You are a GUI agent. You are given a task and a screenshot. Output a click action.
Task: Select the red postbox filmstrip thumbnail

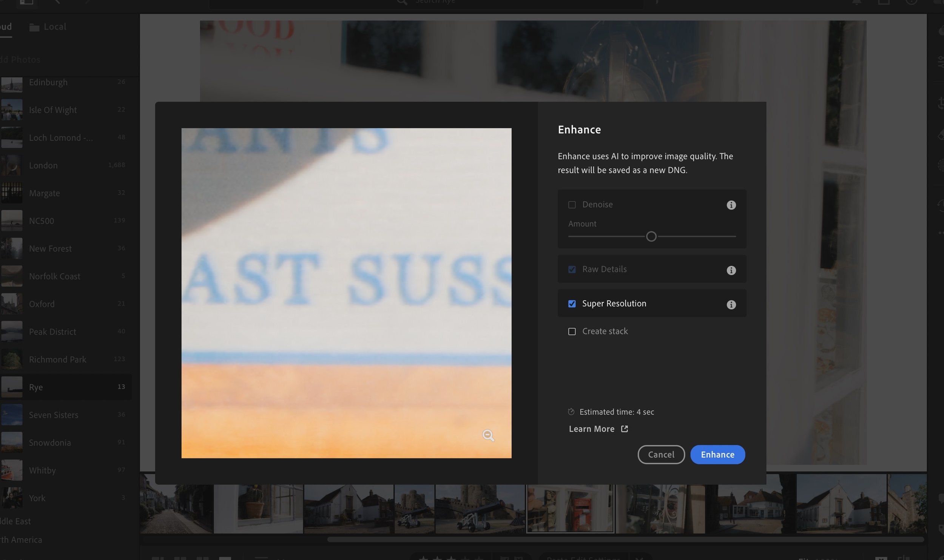[x=570, y=508]
